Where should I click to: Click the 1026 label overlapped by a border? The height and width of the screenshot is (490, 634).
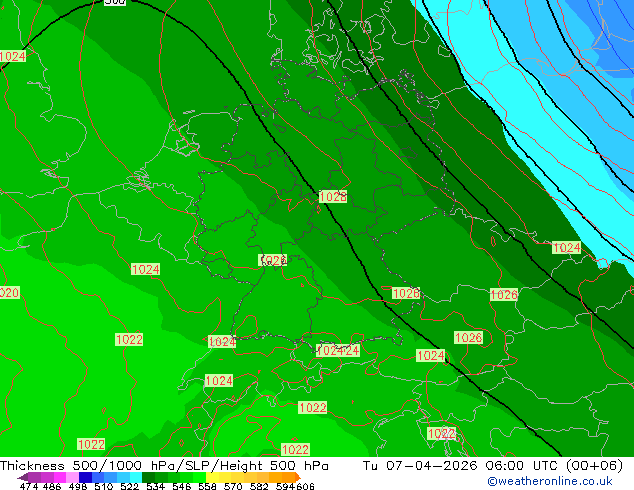pyautogui.click(x=273, y=260)
